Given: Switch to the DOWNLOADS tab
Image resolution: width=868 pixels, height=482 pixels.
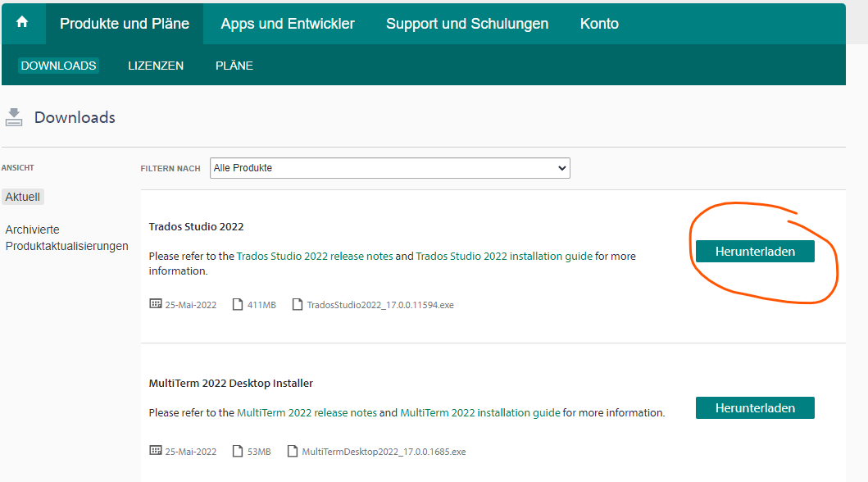Looking at the screenshot, I should tap(59, 66).
